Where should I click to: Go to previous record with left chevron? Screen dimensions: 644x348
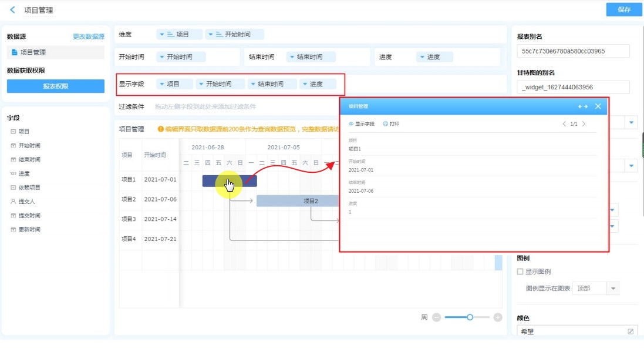pyautogui.click(x=564, y=124)
